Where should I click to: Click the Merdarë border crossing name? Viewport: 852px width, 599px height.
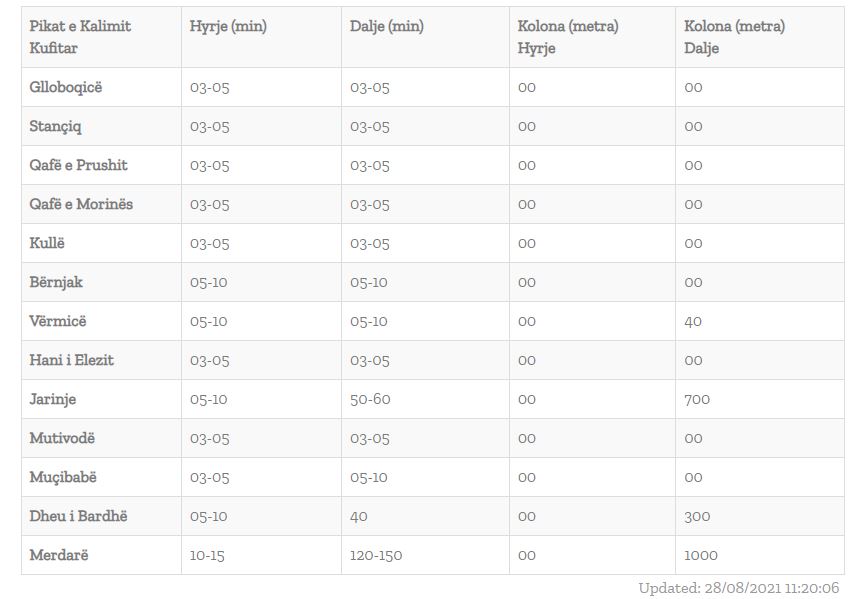(x=59, y=555)
